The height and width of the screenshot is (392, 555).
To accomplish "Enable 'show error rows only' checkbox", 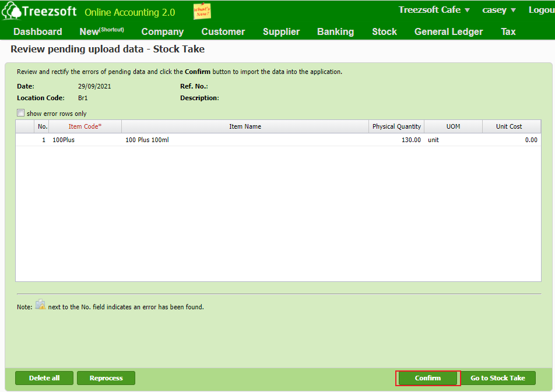I will [21, 113].
